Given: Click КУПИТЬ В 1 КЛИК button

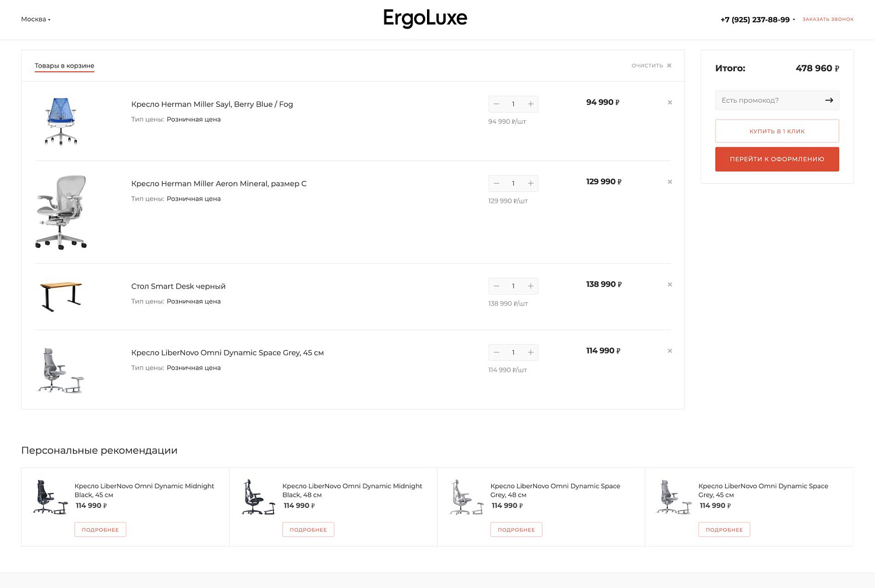Looking at the screenshot, I should [x=777, y=131].
